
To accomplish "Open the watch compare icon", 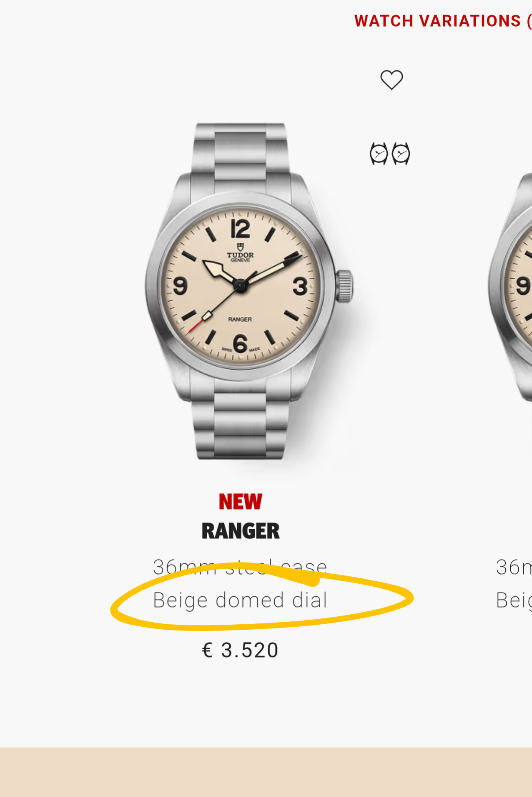I will [x=390, y=154].
